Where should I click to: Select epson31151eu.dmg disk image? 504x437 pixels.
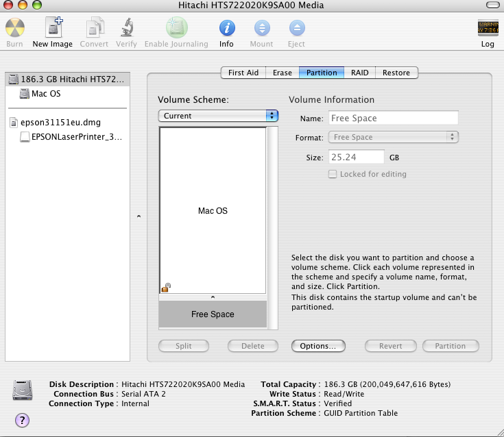[x=67, y=123]
